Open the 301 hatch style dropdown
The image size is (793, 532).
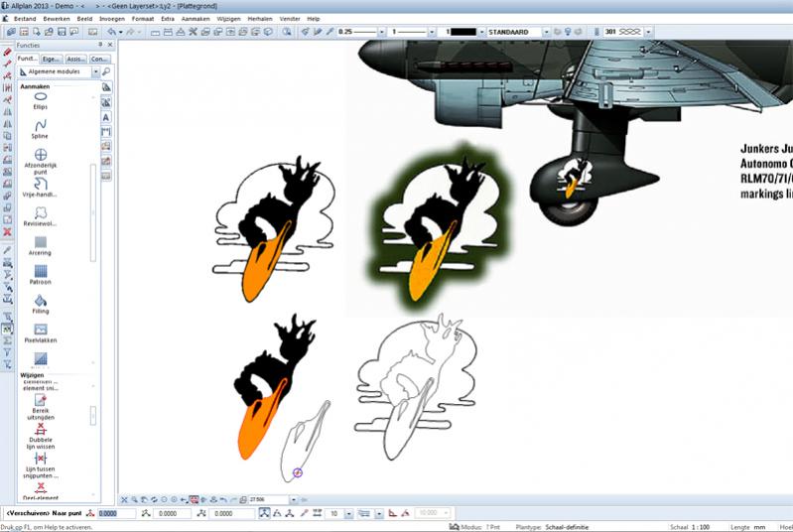648,32
